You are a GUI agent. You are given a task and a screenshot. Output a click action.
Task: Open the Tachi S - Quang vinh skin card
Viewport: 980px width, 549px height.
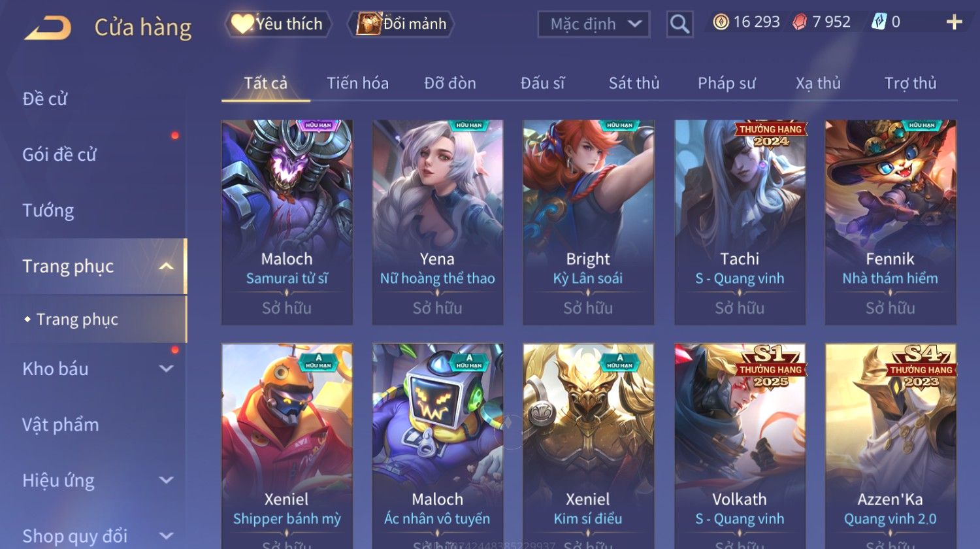(x=740, y=222)
